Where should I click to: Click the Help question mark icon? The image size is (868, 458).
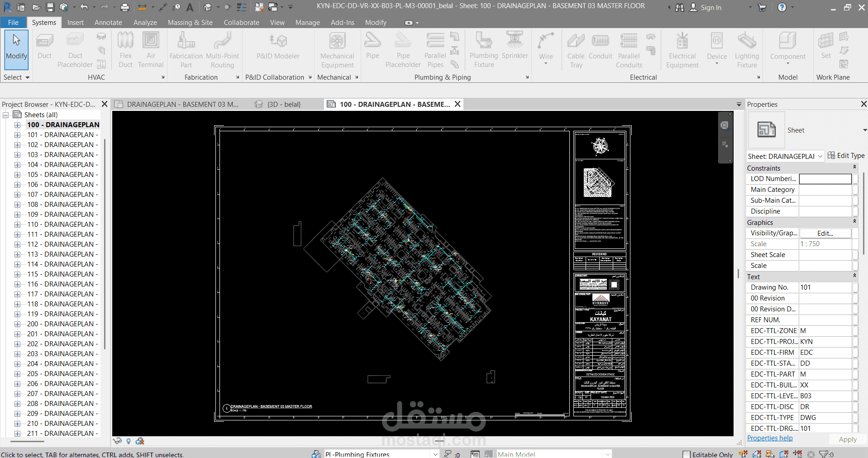pyautogui.click(x=782, y=7)
